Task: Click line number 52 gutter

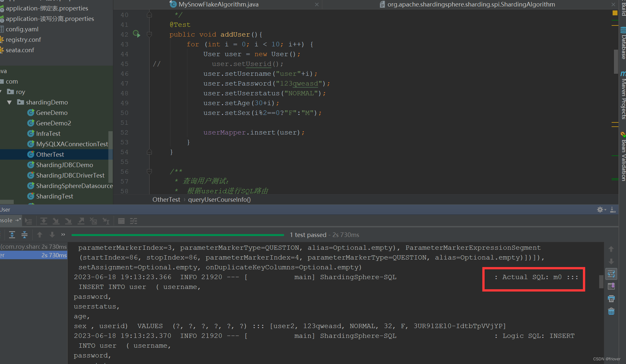Action: pyautogui.click(x=124, y=132)
